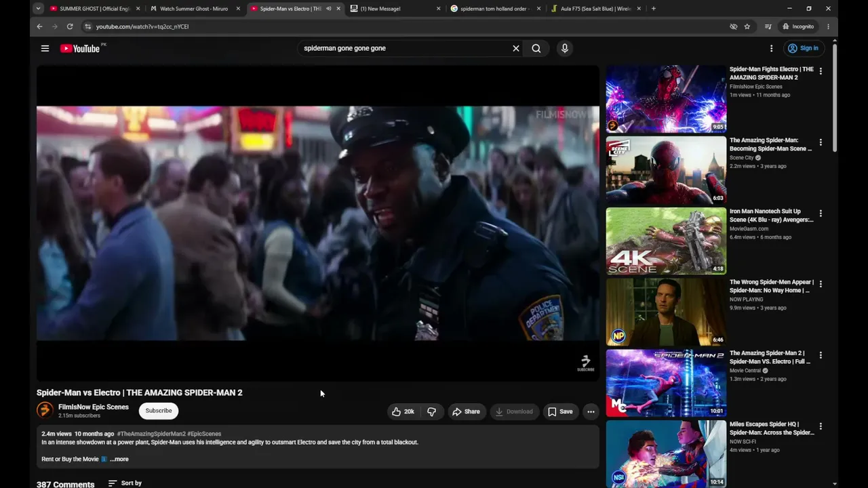Screen dimensions: 868x488
Task: Click the channel subscribe watermark in player
Action: [585, 363]
